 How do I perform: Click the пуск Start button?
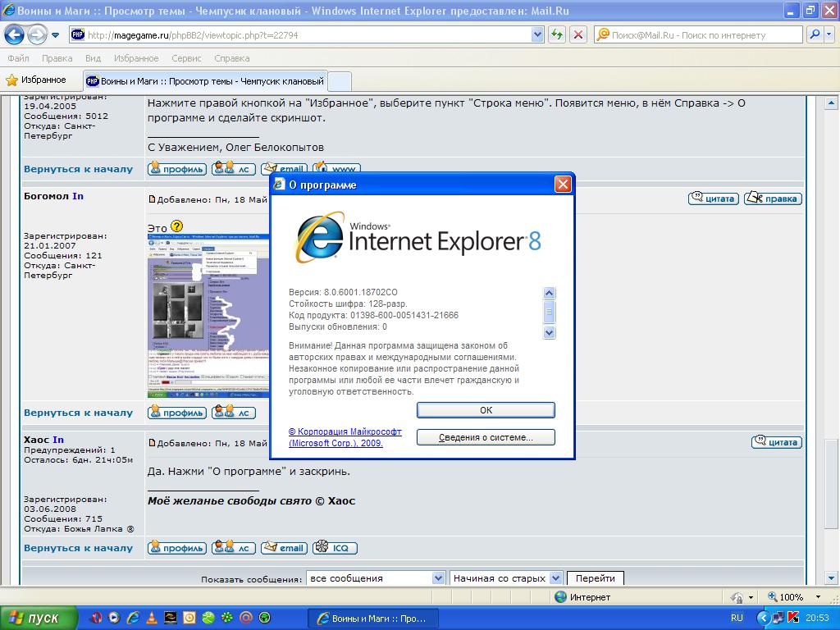click(38, 618)
